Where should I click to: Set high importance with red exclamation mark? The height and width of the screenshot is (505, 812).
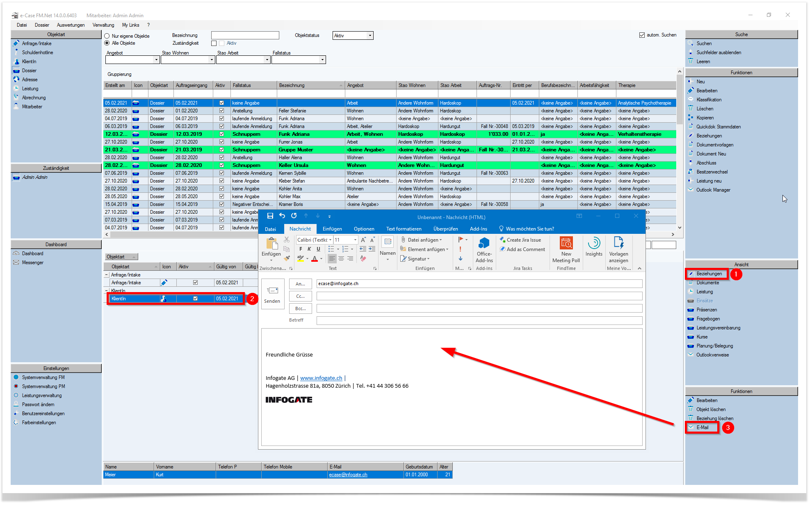[x=461, y=249]
